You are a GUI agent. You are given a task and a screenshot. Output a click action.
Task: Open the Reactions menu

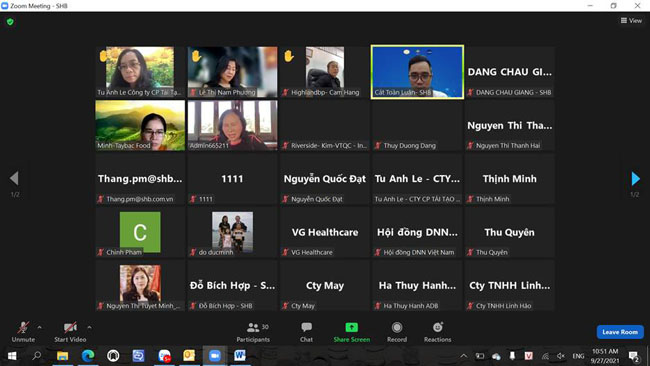click(437, 332)
